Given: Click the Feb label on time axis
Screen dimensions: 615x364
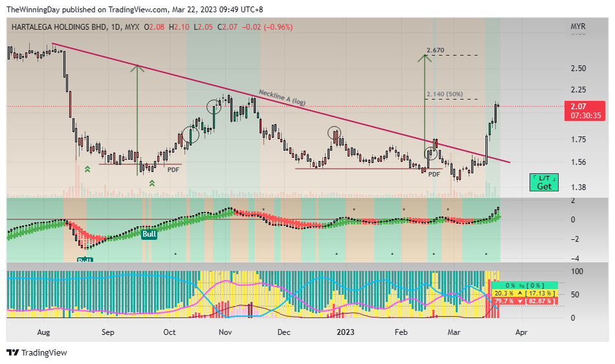Looking at the screenshot, I should [401, 332].
